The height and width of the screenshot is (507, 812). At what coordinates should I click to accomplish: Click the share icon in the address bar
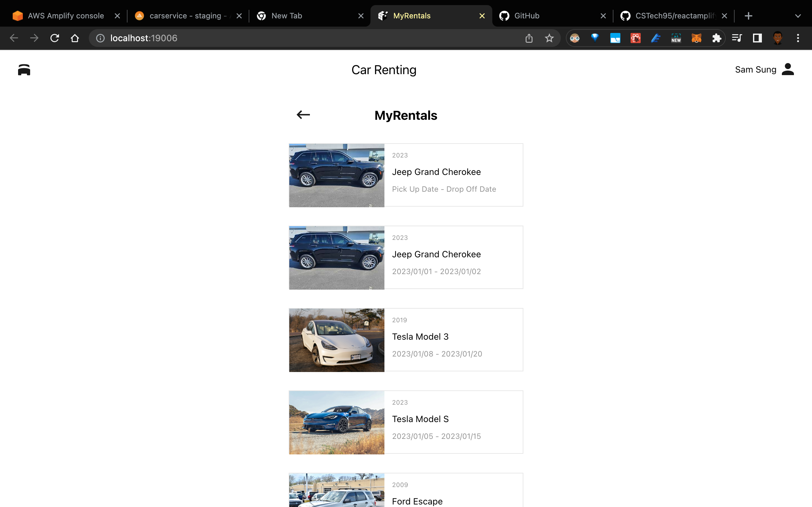pos(529,38)
